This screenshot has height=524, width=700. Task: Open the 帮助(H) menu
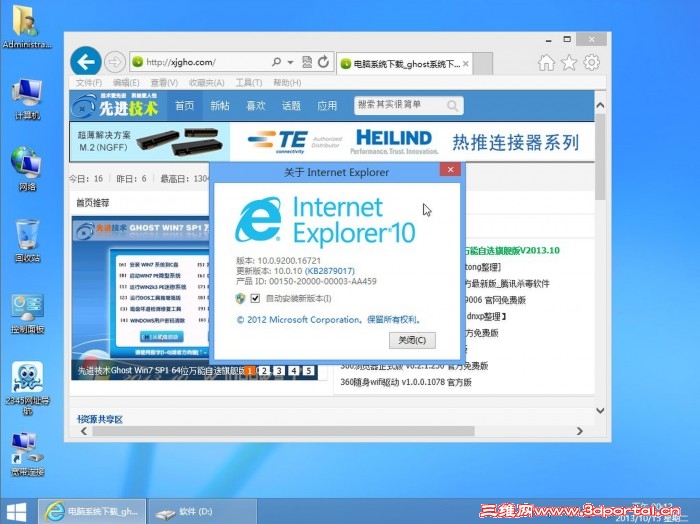tap(287, 83)
